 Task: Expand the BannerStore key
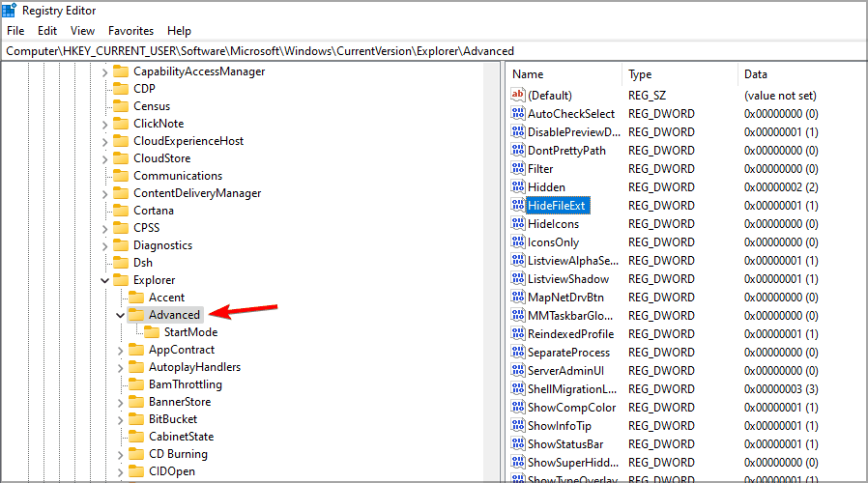click(x=120, y=403)
